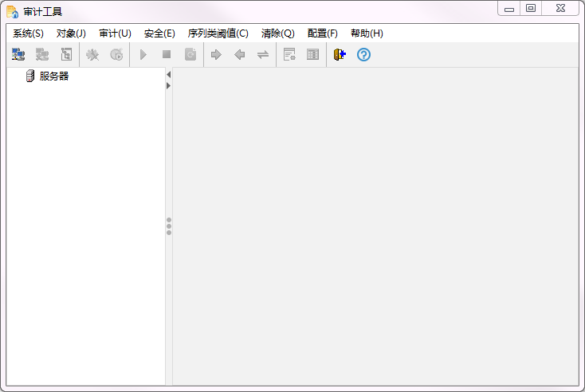Click the left arrow toolbar icon
The height and width of the screenshot is (392, 585).
click(x=240, y=55)
